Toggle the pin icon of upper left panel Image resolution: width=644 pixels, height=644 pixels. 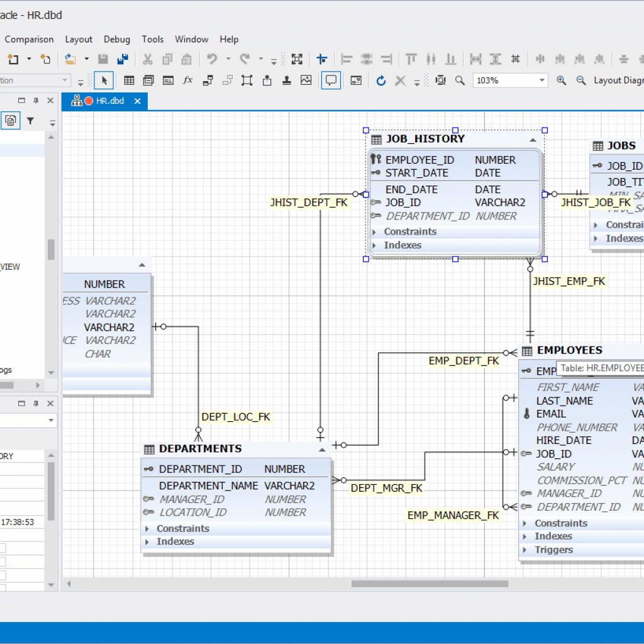pos(36,101)
